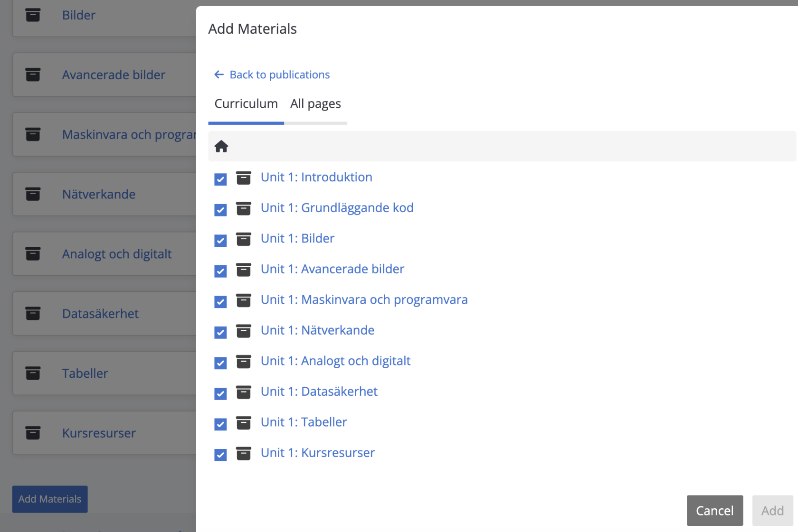
Task: Uncheck the Unit 1: Datasäkerhet checkbox
Action: point(220,393)
